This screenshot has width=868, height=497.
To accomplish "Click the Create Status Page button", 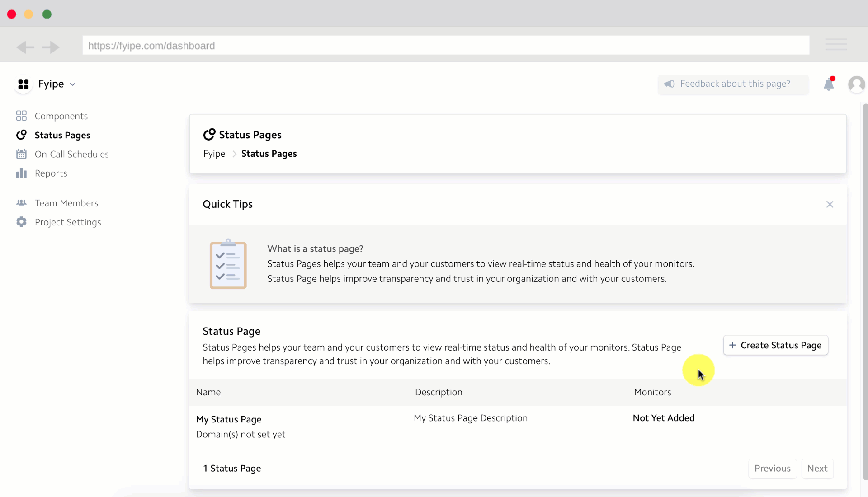I will coord(775,345).
